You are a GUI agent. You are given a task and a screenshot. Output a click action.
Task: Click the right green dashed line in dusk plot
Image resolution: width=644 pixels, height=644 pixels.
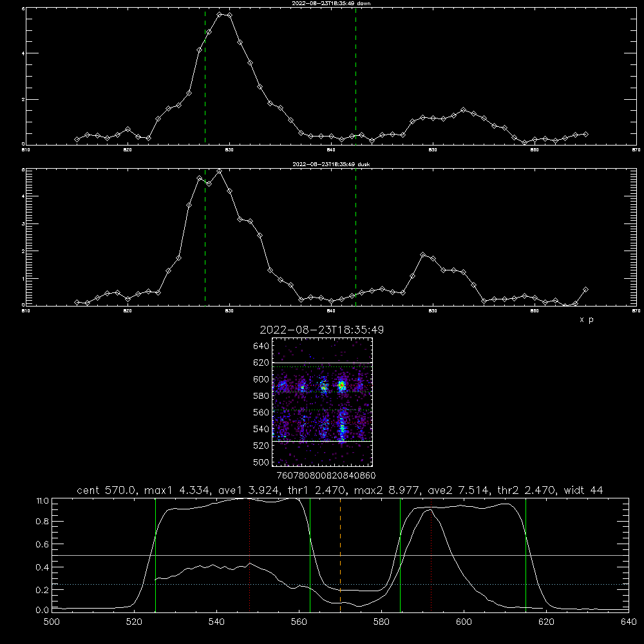coord(355,238)
